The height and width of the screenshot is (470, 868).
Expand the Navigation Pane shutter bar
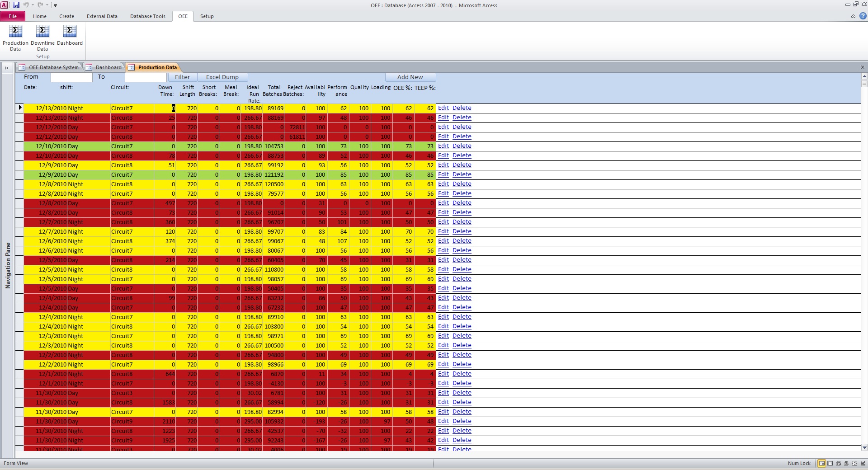tap(7, 68)
